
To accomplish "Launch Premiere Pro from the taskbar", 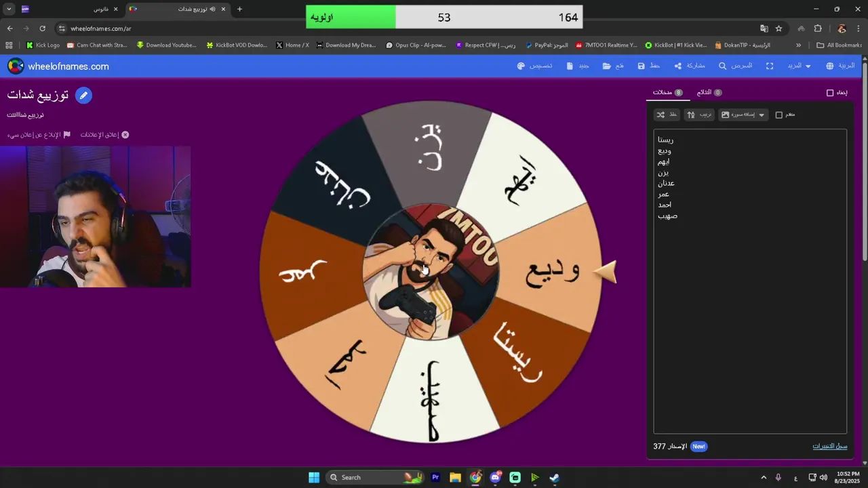I will (435, 477).
